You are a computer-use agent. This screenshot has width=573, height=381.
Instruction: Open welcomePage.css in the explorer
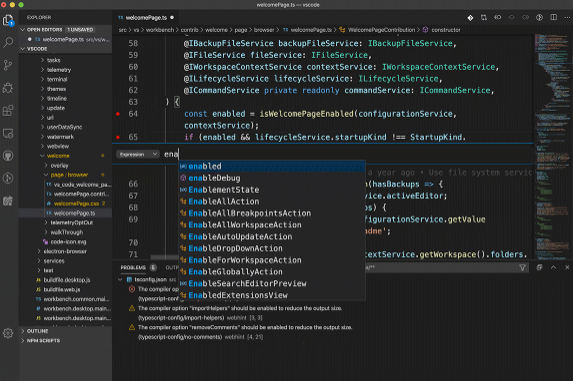[x=76, y=204]
